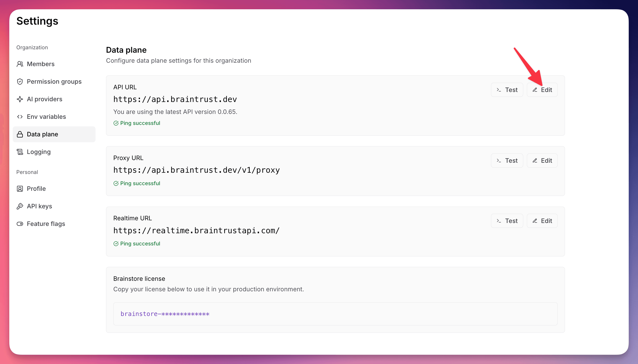Click the terminal icon in Proxy URL Test
This screenshot has width=638, height=364.
pos(499,161)
